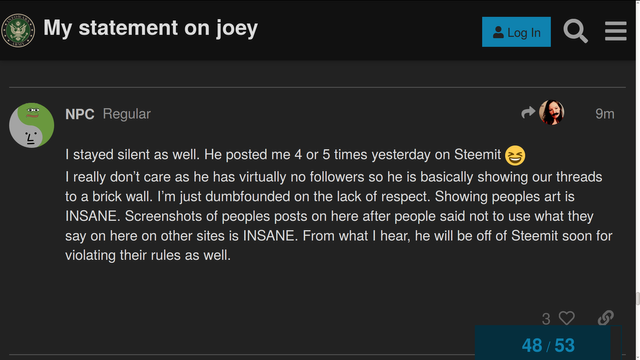
Task: Click the "Regular" user title
Action: (127, 114)
